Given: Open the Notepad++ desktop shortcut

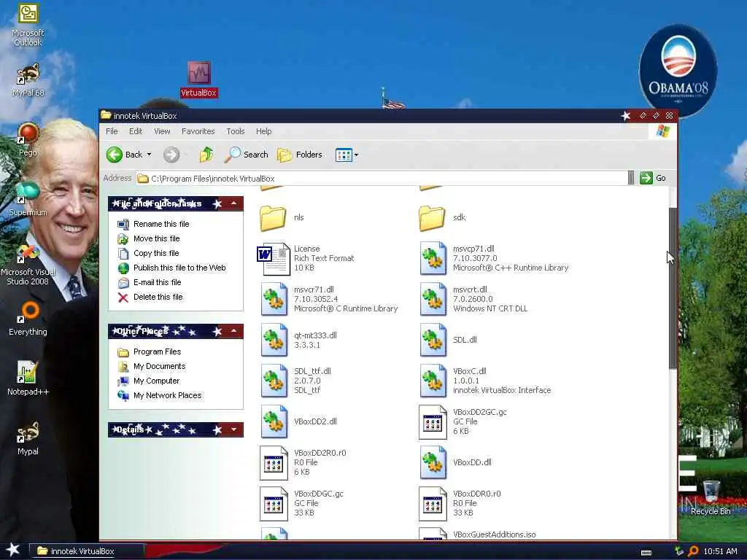Looking at the screenshot, I should 28,378.
